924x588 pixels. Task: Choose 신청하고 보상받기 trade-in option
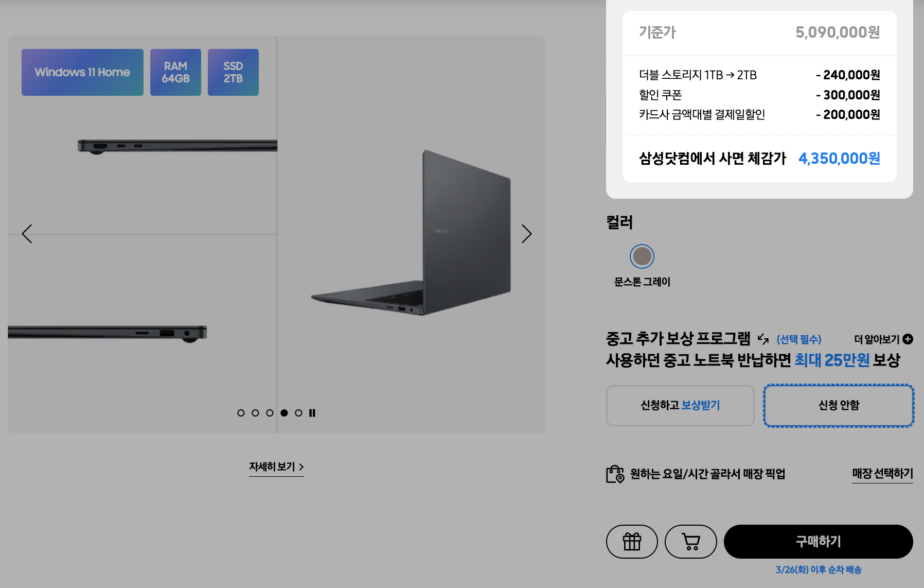pyautogui.click(x=680, y=406)
